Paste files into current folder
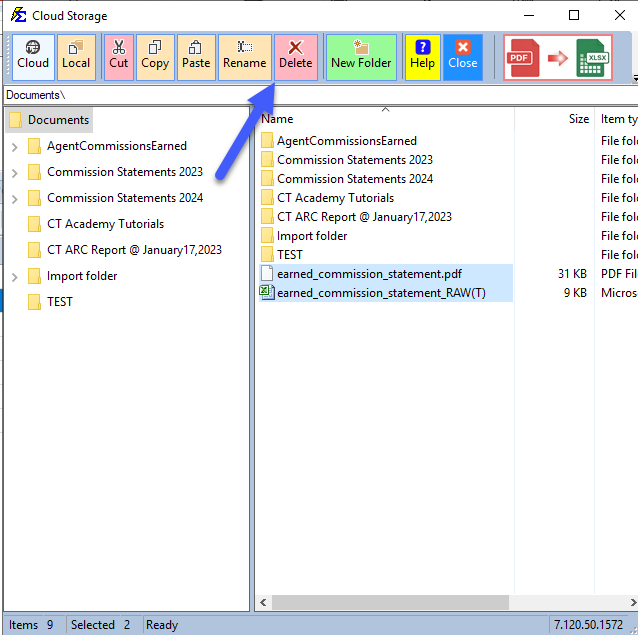Image resolution: width=638 pixels, height=635 pixels. click(196, 57)
